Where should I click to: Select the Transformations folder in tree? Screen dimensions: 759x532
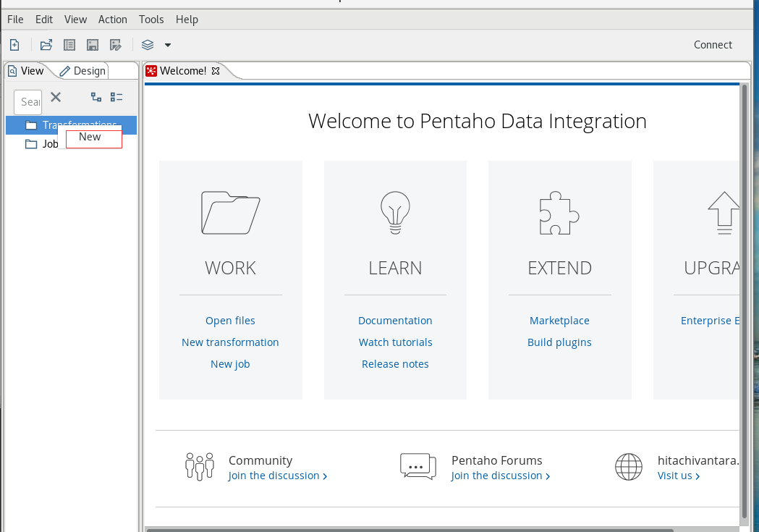(x=71, y=125)
